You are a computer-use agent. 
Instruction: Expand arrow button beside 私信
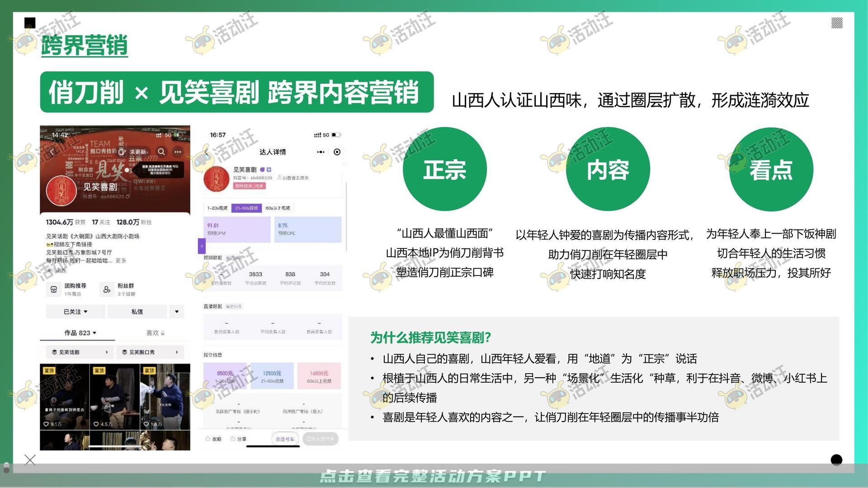[x=177, y=312]
